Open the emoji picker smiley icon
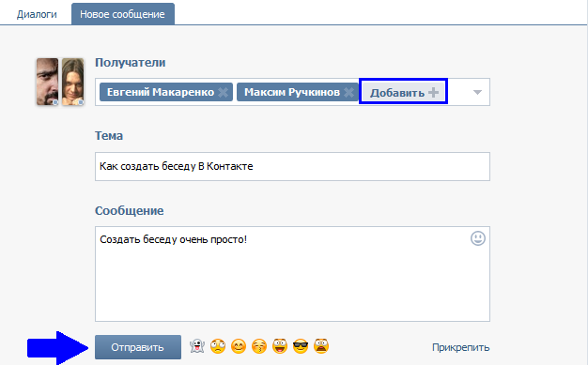588x365 pixels. (x=478, y=238)
